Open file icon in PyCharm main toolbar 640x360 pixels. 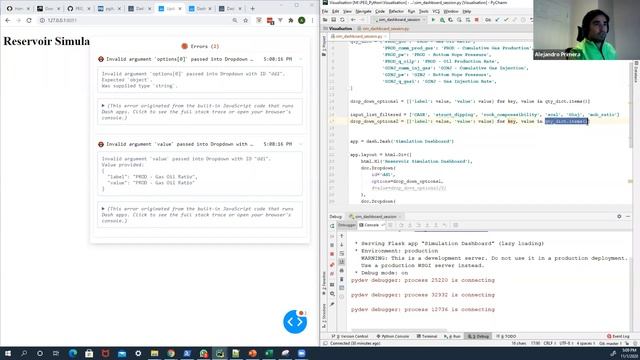tap(325, 20)
